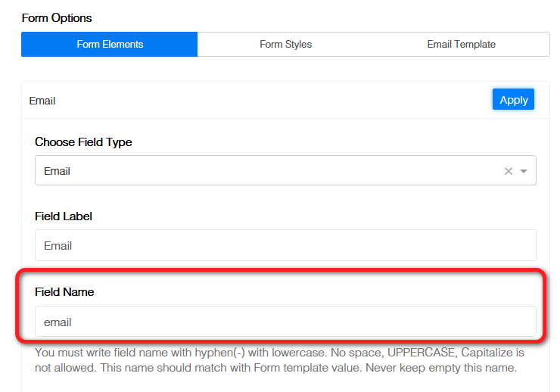Viewport: 560px width, 392px height.
Task: Click into the Field Name input
Action: [285, 322]
